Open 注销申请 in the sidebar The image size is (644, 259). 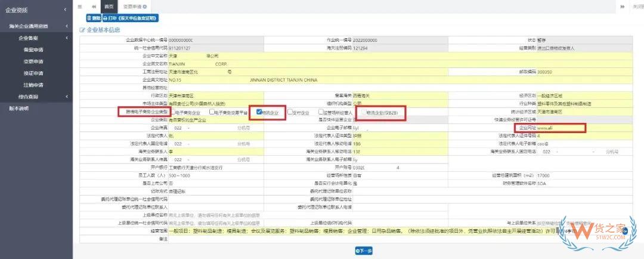pyautogui.click(x=33, y=85)
